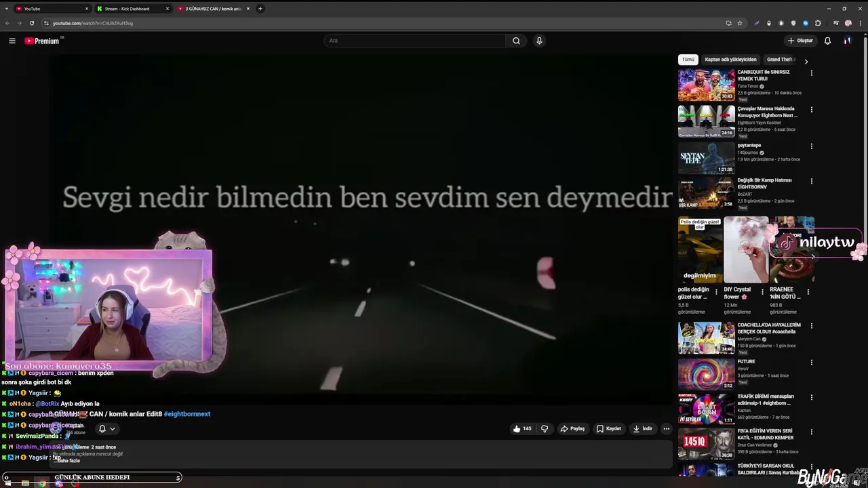Focus the Ara search field
The image size is (868, 488).
click(414, 41)
